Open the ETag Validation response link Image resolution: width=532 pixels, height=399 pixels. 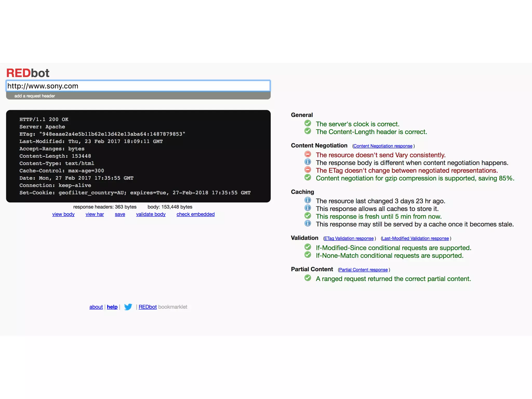tap(349, 238)
